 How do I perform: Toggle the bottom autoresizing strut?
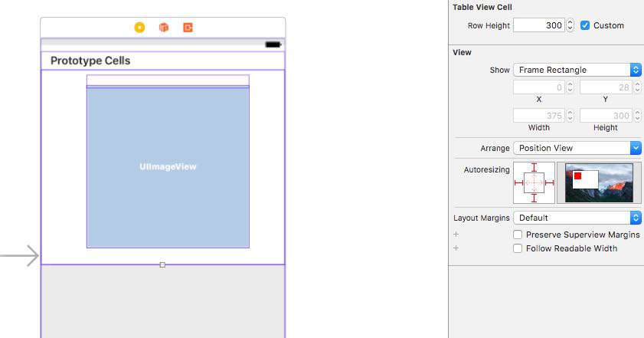(534, 198)
